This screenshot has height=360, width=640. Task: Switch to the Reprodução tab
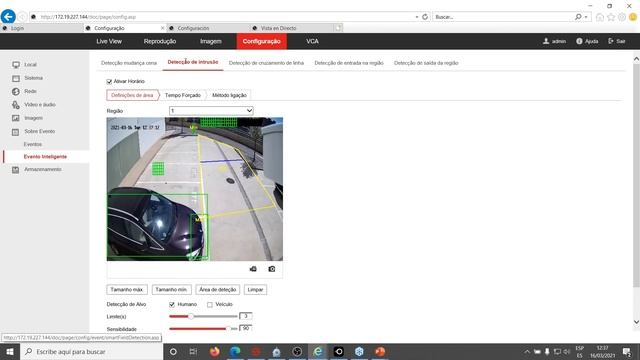(x=160, y=41)
